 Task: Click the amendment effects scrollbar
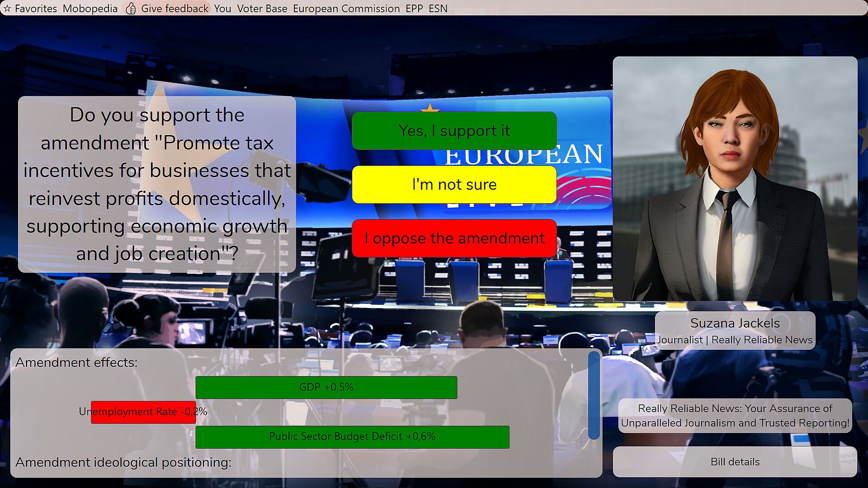594,395
